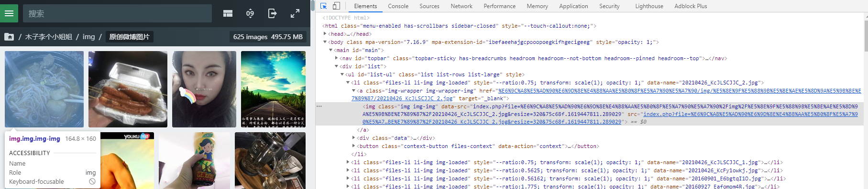Switch to the Console tab
The image size is (868, 189).
click(398, 6)
